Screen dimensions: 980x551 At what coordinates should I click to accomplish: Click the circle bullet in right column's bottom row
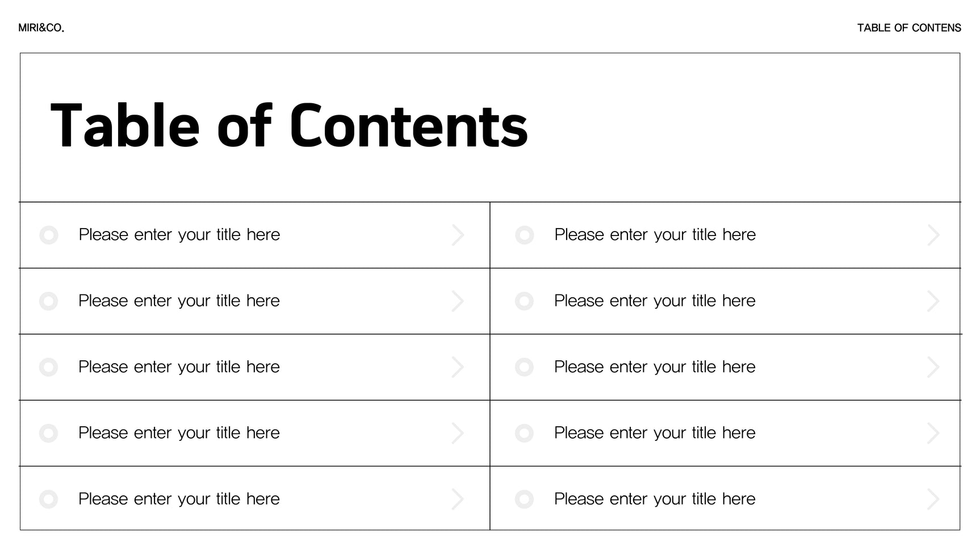click(x=524, y=499)
